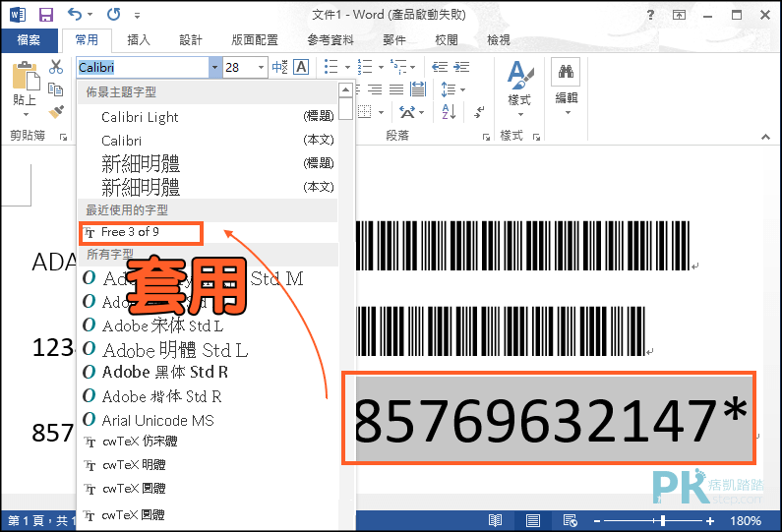Sort text with the A-Z icon
The width and height of the screenshot is (782, 532).
449,112
